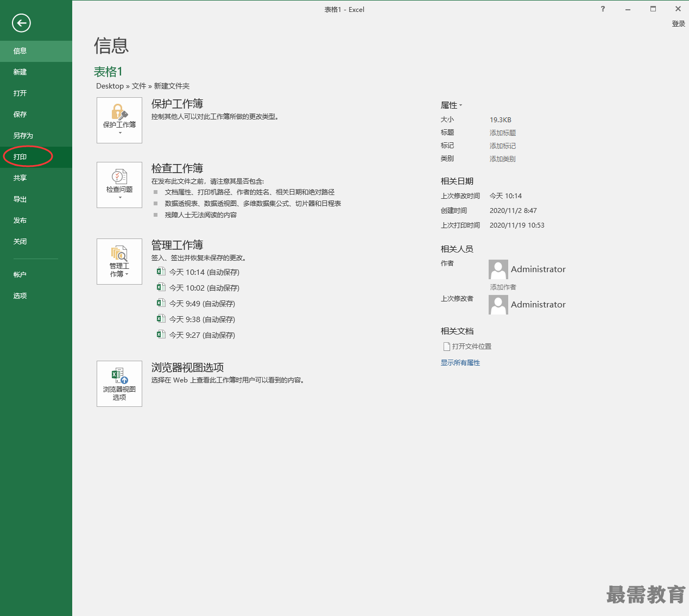The image size is (689, 616).
Task: Click the Excel file icon beside 今天 10:02
Action: (x=161, y=287)
